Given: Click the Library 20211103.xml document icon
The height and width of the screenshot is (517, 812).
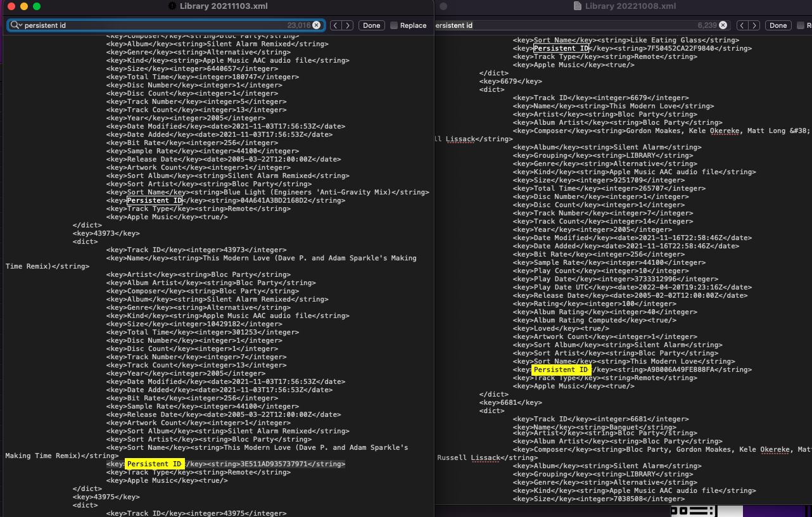Looking at the screenshot, I should (172, 6).
